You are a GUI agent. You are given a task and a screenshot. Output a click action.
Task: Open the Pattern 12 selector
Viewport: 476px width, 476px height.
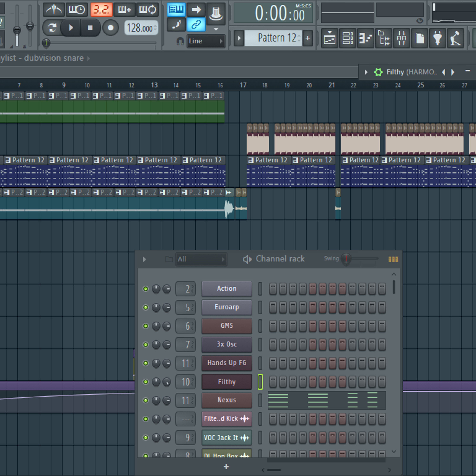[x=273, y=38]
